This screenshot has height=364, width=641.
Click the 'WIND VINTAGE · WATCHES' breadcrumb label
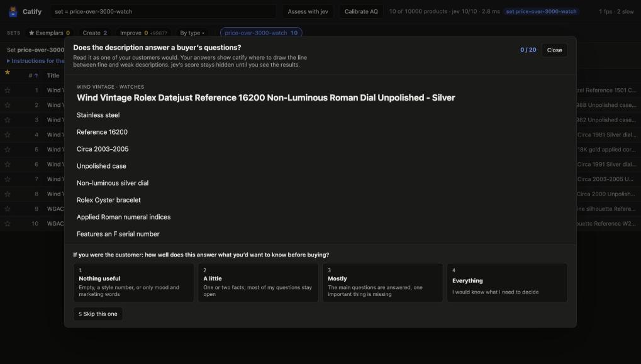(x=110, y=87)
